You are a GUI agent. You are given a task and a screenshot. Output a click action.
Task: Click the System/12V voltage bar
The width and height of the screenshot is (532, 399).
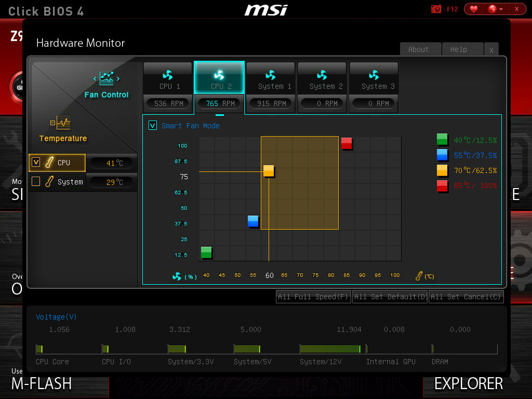point(330,349)
